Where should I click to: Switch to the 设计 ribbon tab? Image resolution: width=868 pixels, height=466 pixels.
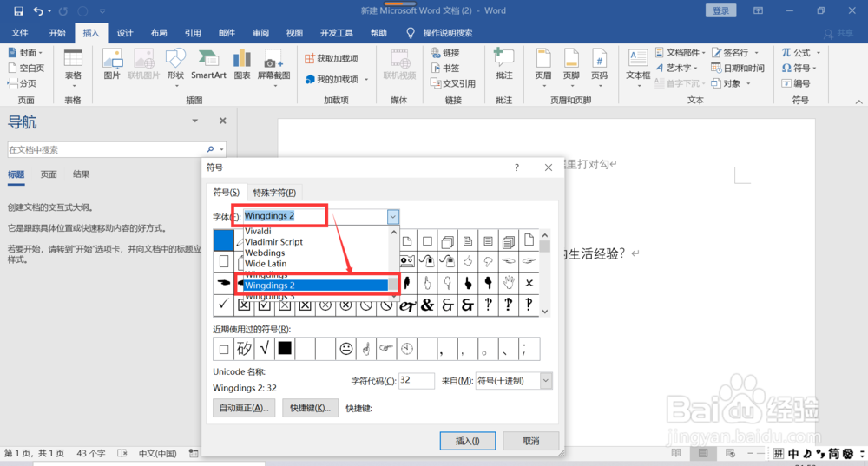click(x=124, y=33)
